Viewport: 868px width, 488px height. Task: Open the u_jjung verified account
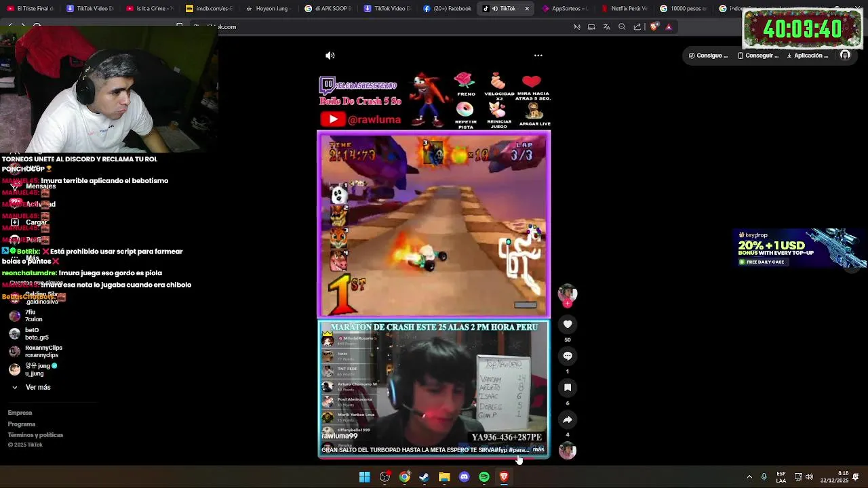point(33,369)
